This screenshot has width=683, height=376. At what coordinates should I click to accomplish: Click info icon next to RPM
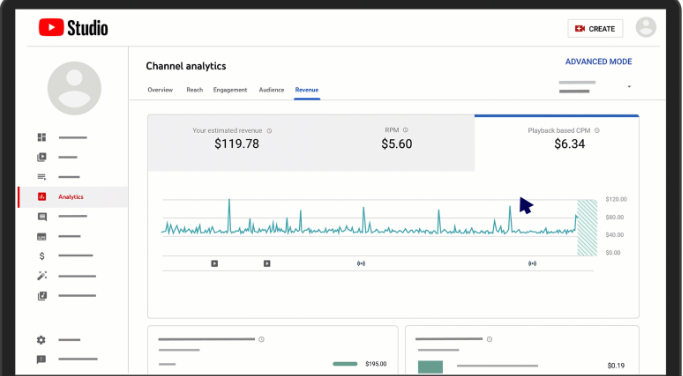click(x=406, y=130)
